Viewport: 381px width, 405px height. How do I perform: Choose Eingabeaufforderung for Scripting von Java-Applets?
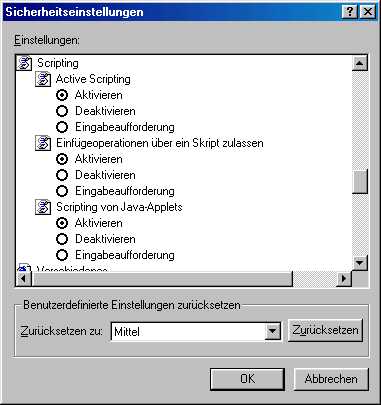pos(62,255)
